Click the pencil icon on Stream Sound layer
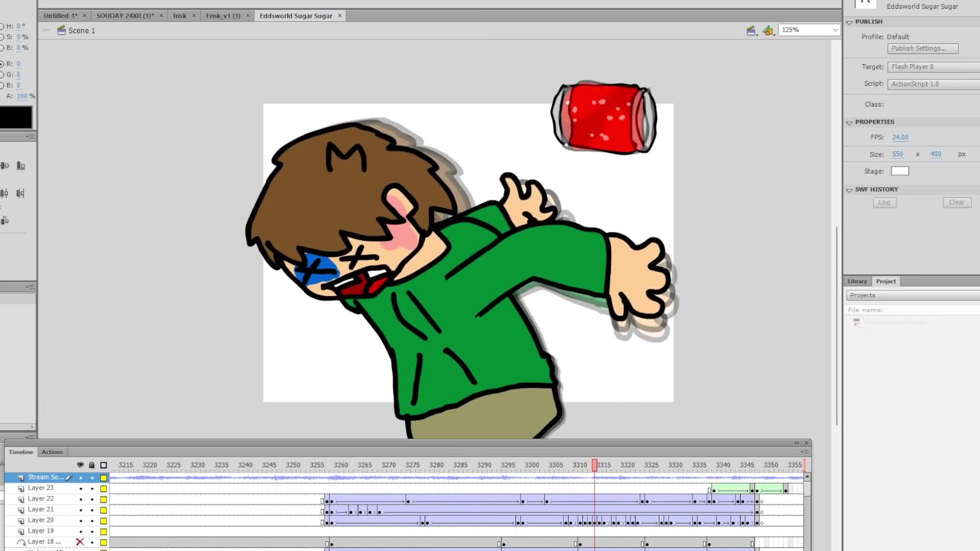 [x=69, y=478]
